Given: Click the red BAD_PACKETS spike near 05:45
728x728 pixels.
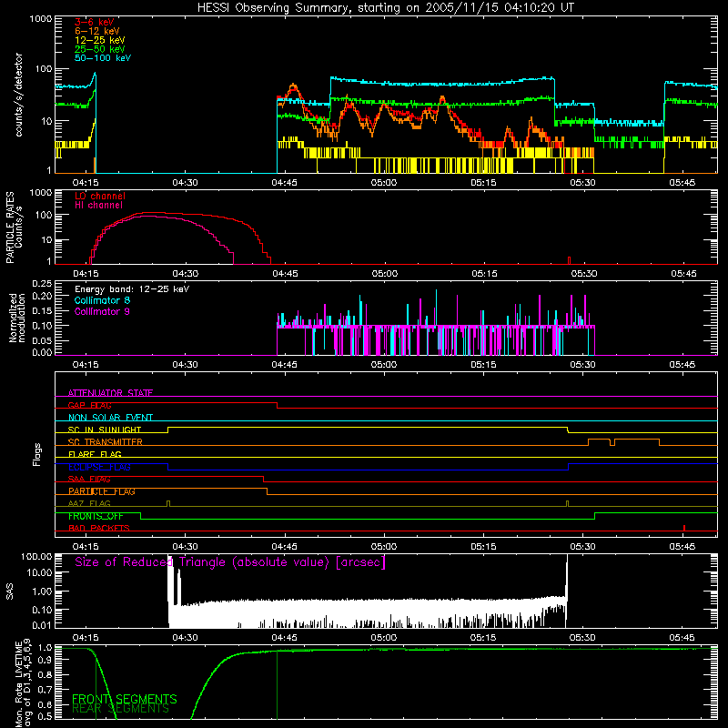Looking at the screenshot, I should coord(684,528).
